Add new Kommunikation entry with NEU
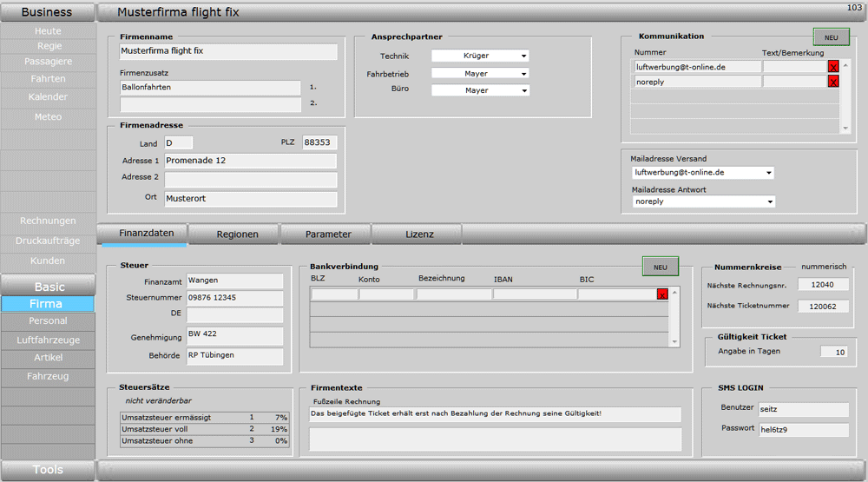The height and width of the screenshot is (482, 868). click(831, 37)
